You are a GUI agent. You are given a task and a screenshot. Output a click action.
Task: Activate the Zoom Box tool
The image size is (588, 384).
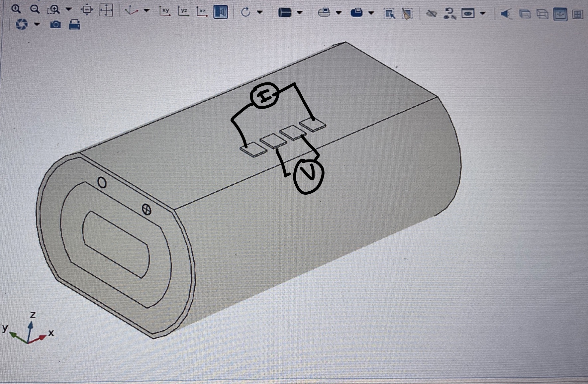[53, 10]
